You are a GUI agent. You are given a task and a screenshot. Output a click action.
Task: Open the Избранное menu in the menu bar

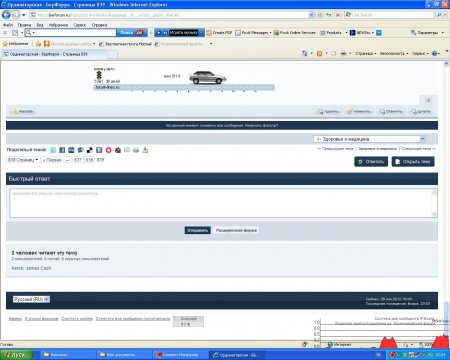(58, 25)
